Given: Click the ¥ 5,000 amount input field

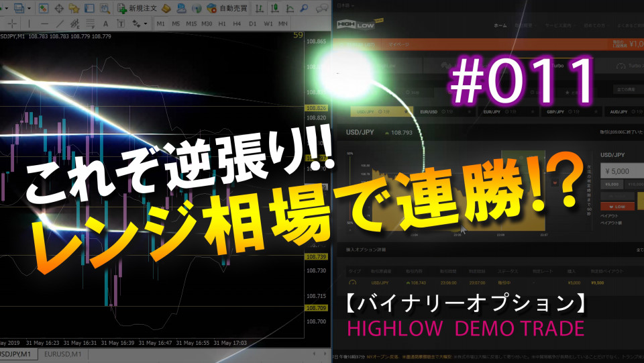Looking at the screenshot, I should coord(623,171).
